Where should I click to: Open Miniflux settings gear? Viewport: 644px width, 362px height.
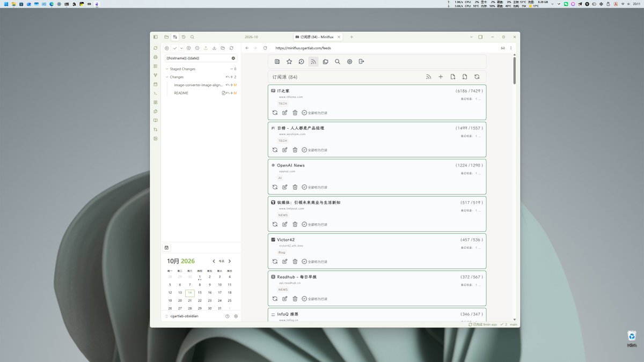[x=349, y=62]
